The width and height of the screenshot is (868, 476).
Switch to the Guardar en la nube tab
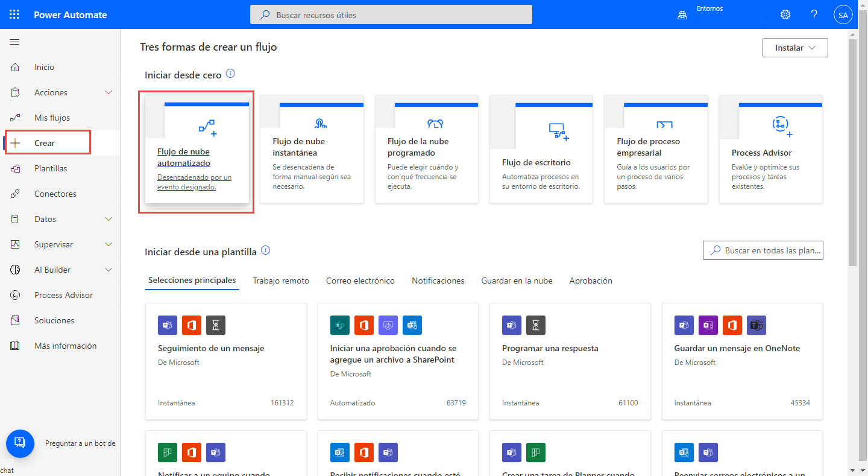click(x=517, y=281)
